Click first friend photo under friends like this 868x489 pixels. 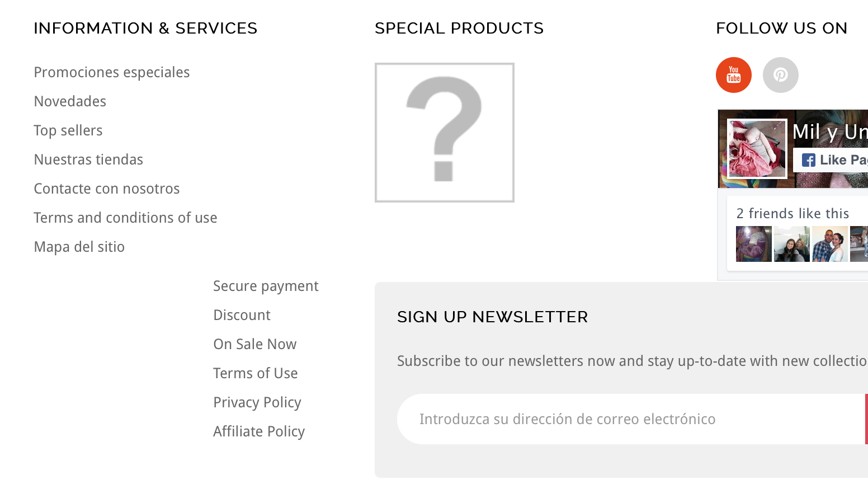[x=754, y=244]
